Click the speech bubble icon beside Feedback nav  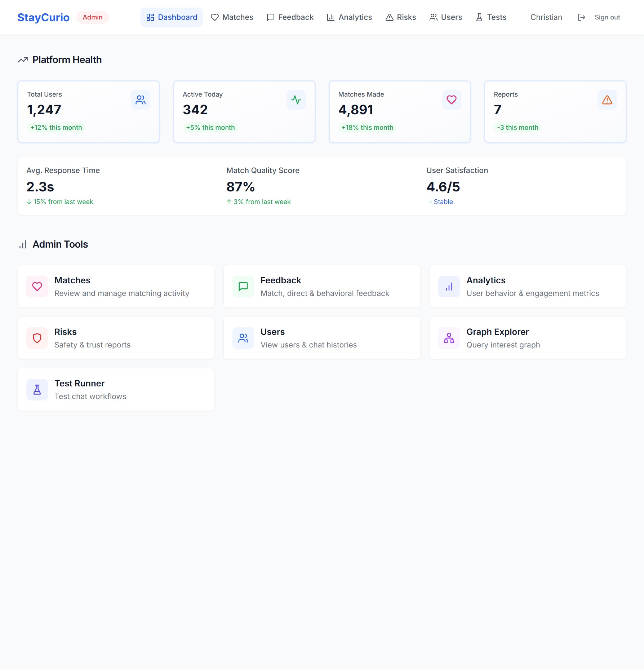[271, 17]
